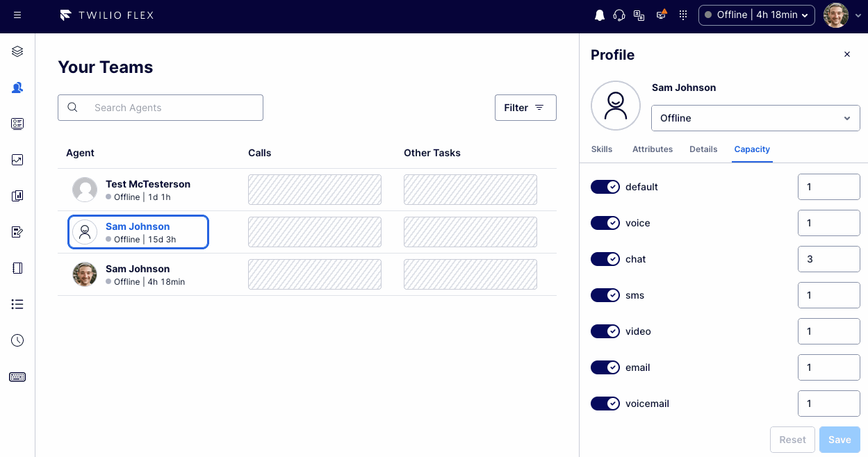
Task: Open the chat translation icon in header
Action: click(x=639, y=15)
